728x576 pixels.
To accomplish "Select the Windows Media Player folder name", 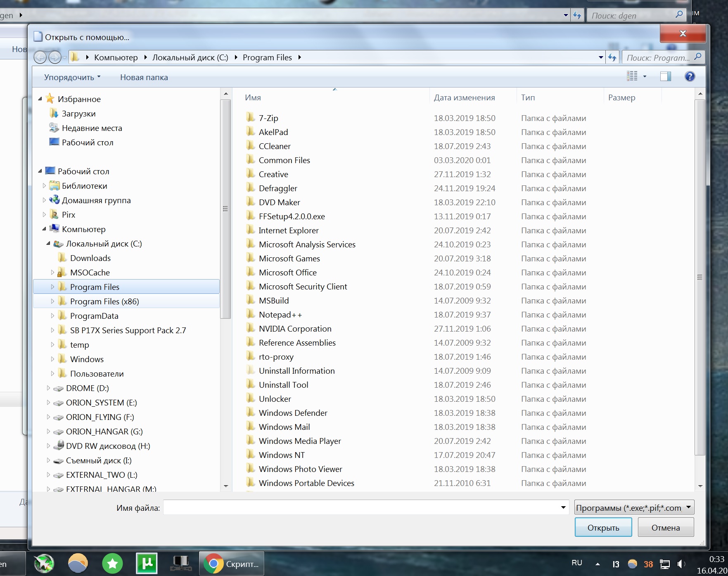I will tap(300, 441).
